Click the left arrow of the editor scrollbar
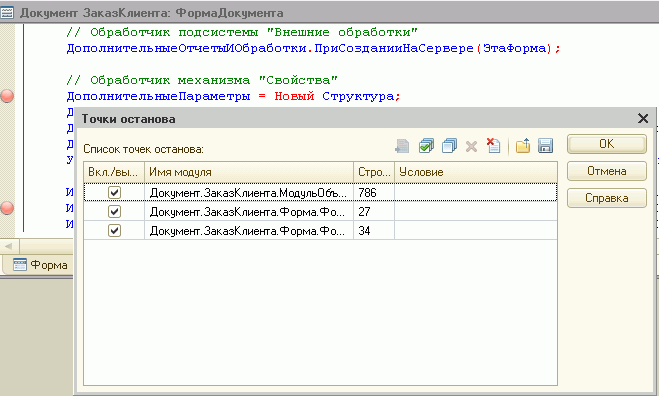This screenshot has width=659, height=396. [9, 246]
